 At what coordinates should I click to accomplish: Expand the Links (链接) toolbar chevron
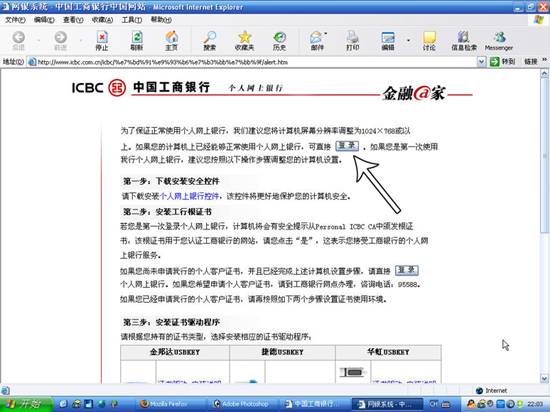pos(544,61)
